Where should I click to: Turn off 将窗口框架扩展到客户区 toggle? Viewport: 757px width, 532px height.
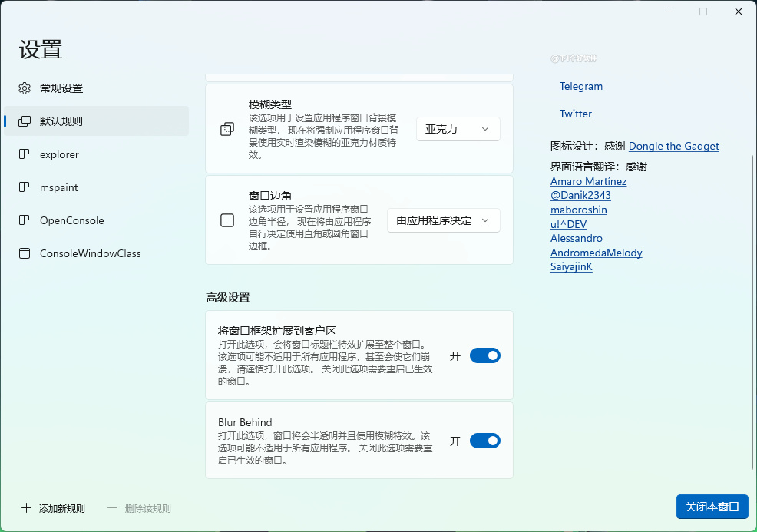click(x=484, y=355)
